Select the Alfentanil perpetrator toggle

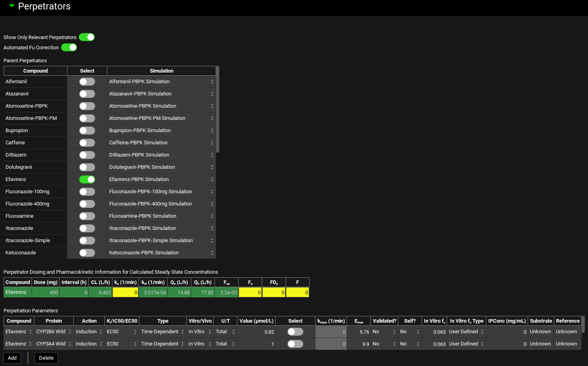tap(87, 82)
